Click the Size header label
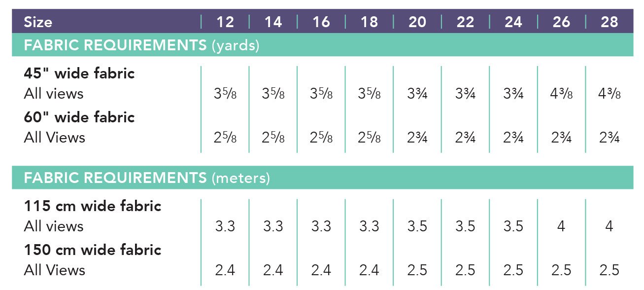Image resolution: width=644 pixels, height=290 pixels. coord(38,22)
